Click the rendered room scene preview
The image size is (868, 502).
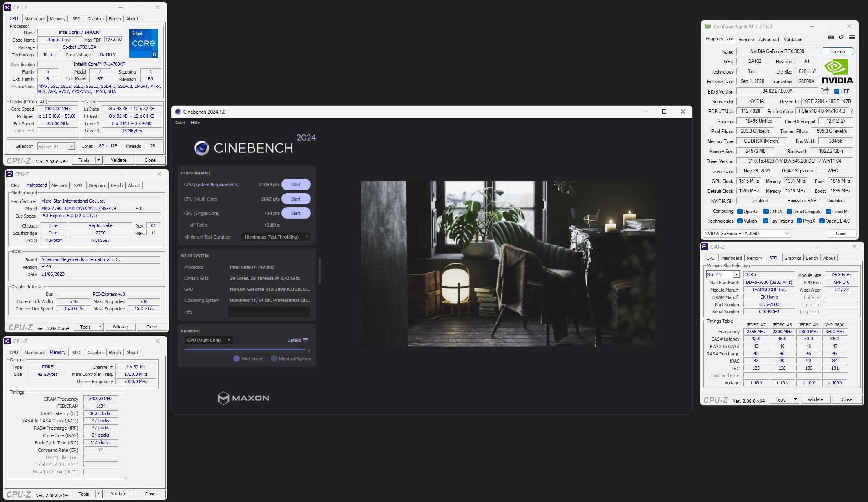(x=508, y=264)
